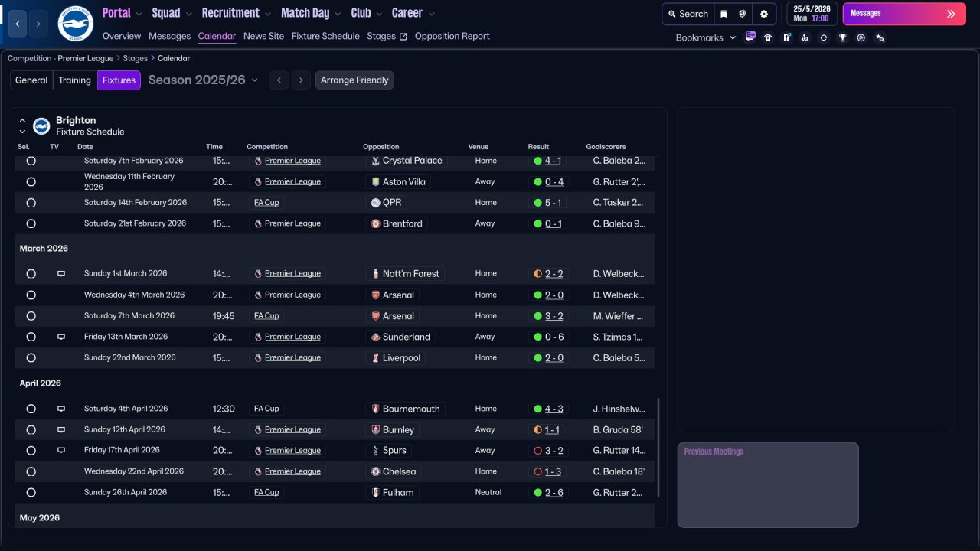
Task: Click the pink Messages continue button
Action: click(x=903, y=14)
